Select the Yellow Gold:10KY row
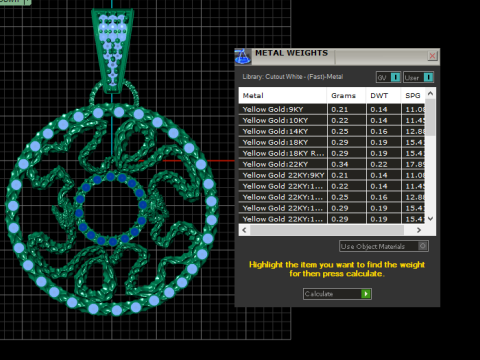 tap(332, 120)
